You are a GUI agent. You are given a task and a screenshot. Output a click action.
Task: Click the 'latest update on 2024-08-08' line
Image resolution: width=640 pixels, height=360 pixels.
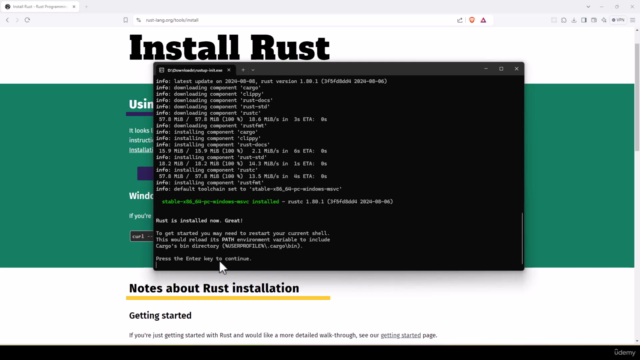point(271,81)
